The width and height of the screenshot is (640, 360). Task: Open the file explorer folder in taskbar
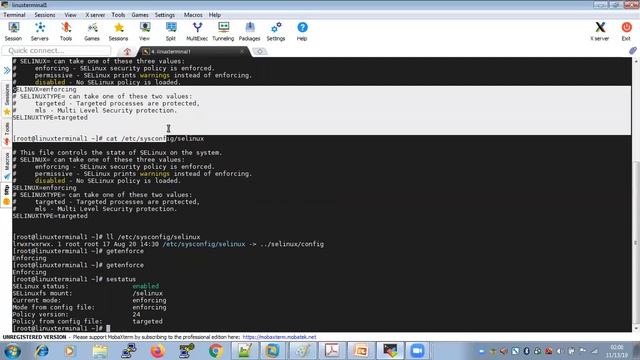tap(100, 351)
